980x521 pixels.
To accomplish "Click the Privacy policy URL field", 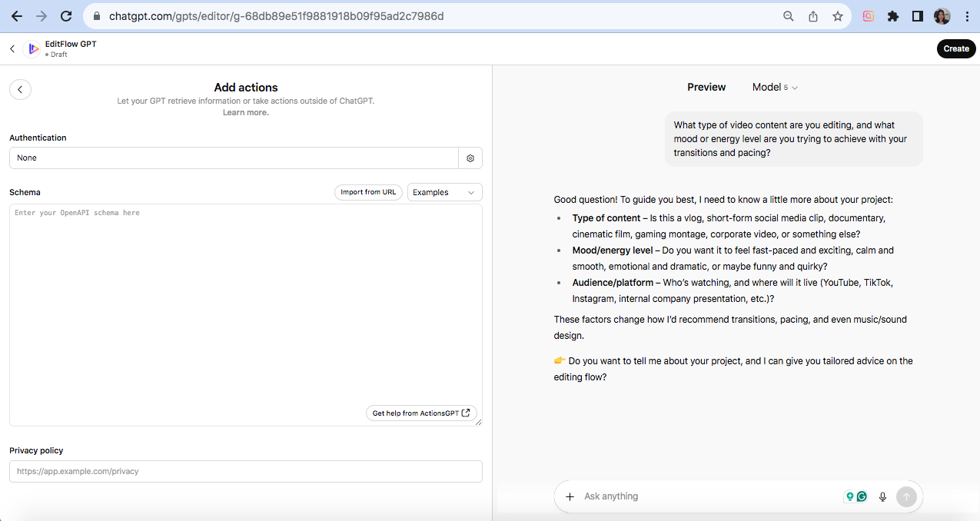I will click(x=245, y=471).
